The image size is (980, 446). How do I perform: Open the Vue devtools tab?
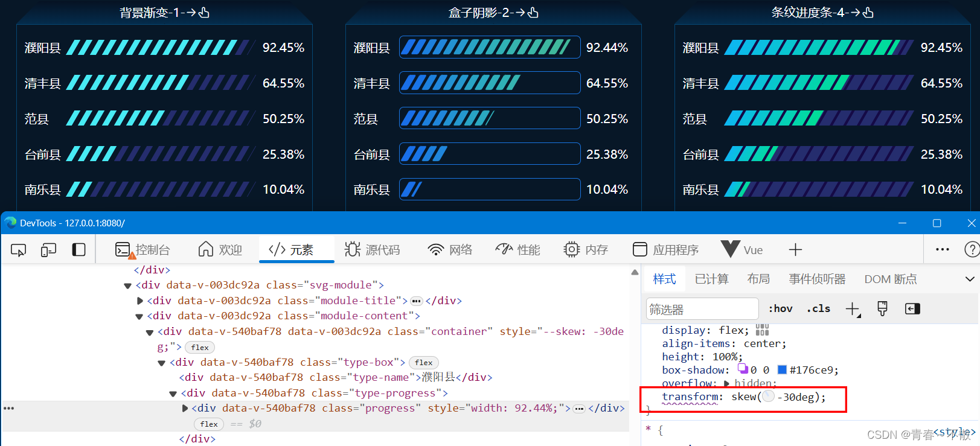point(742,250)
